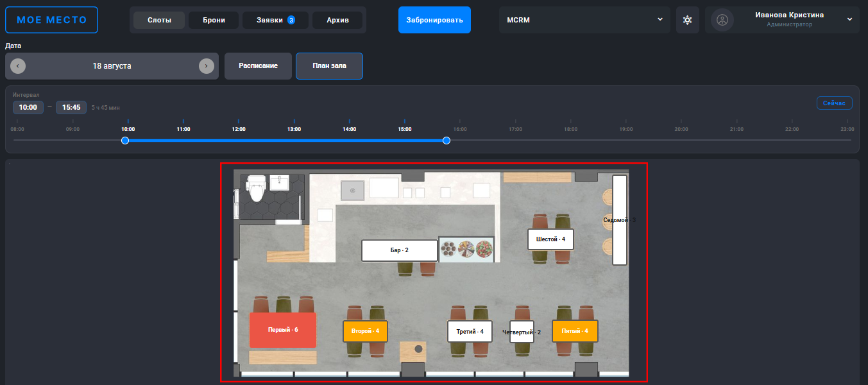Screen dimensions: 868x385
Task: Switch to План зала view
Action: tap(329, 66)
